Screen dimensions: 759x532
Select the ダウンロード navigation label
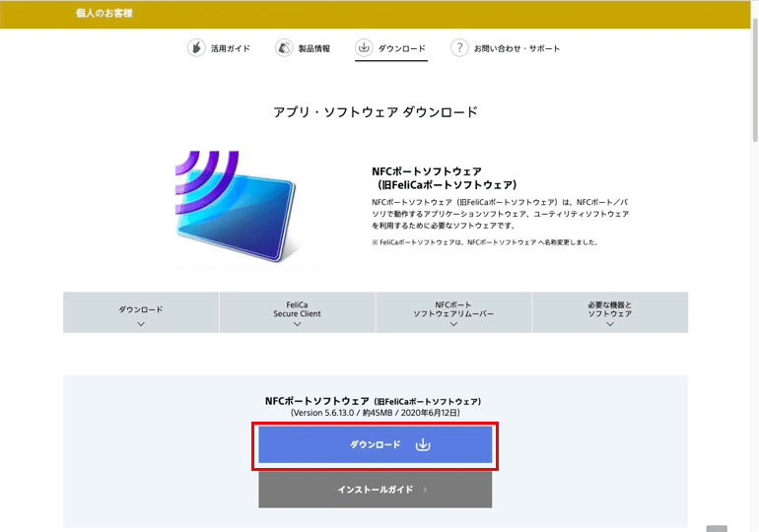click(402, 48)
